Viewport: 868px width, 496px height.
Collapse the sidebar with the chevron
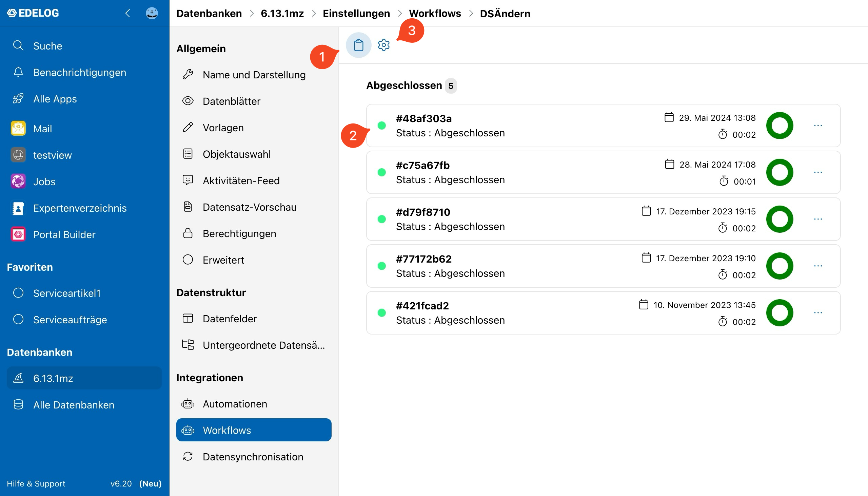[x=127, y=13]
